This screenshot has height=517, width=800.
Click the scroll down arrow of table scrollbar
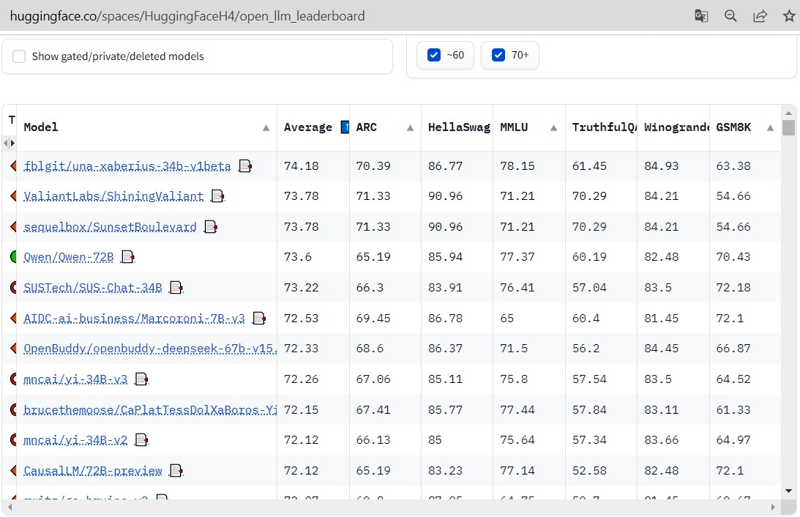pos(788,491)
